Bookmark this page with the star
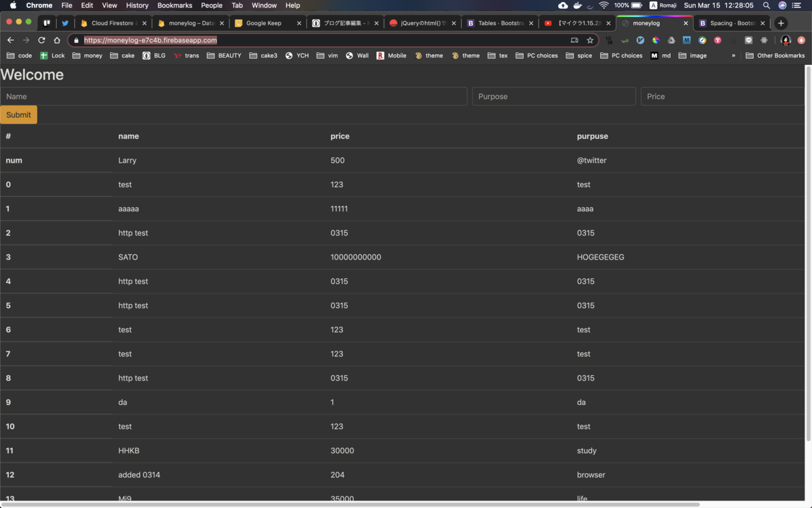Image resolution: width=812 pixels, height=508 pixels. click(590, 40)
